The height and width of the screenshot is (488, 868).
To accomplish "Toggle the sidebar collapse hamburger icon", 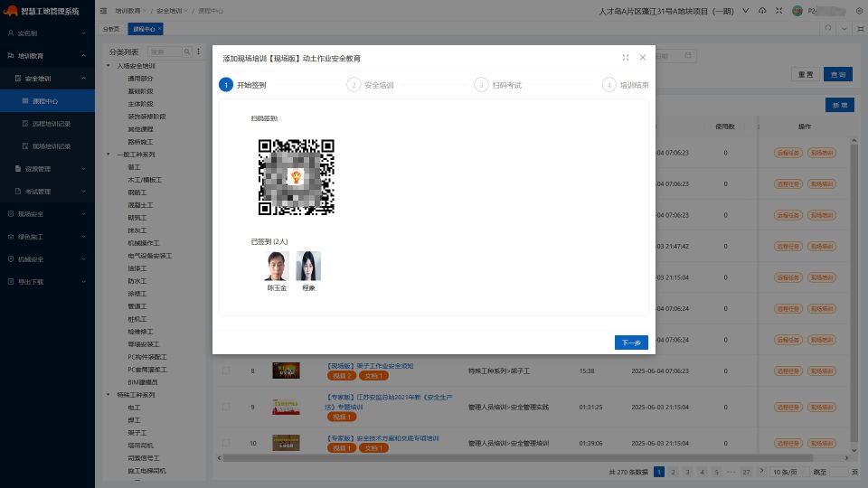I will pos(103,11).
